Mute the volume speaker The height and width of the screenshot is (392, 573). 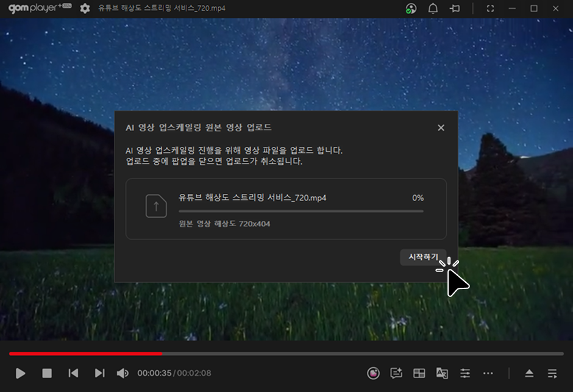click(123, 373)
